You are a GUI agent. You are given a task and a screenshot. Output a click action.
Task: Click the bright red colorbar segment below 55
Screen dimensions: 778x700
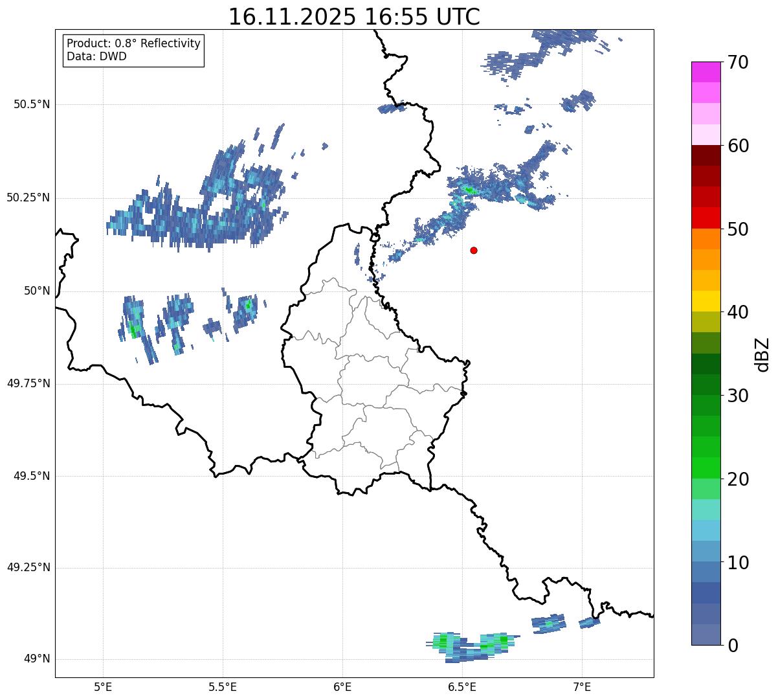pyautogui.click(x=706, y=218)
